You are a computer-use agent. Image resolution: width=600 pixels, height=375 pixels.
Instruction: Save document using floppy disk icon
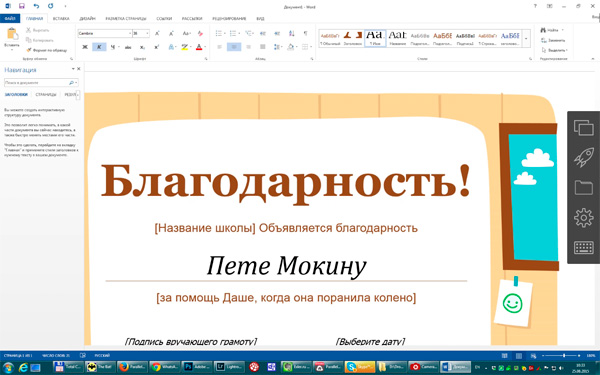pos(22,6)
